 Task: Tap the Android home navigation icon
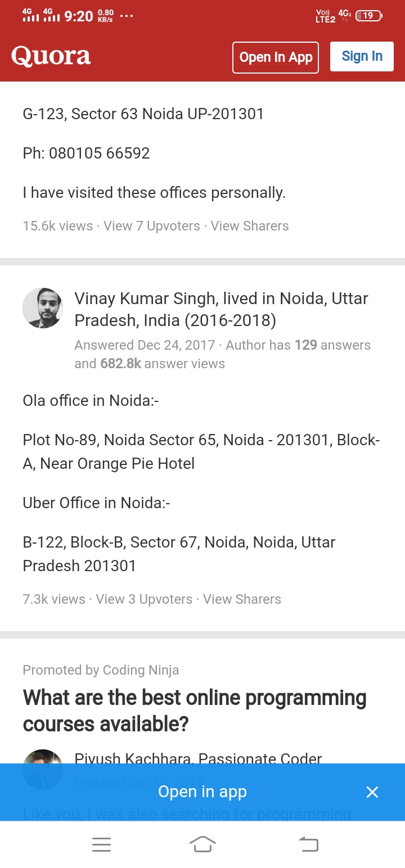202,844
